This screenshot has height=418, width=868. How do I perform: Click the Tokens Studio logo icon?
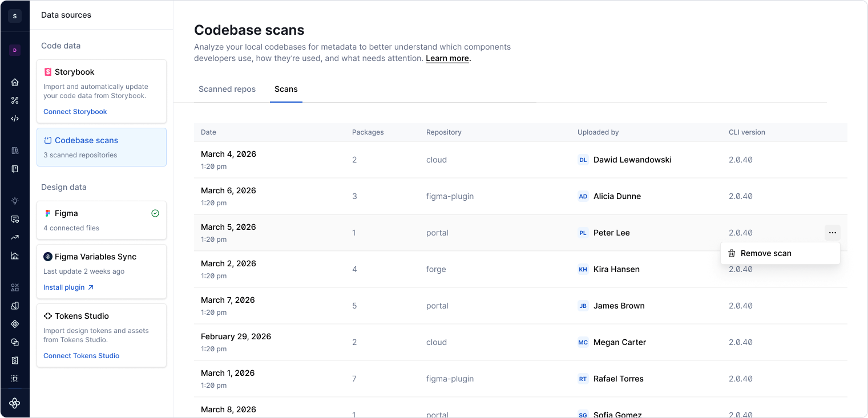click(x=48, y=316)
